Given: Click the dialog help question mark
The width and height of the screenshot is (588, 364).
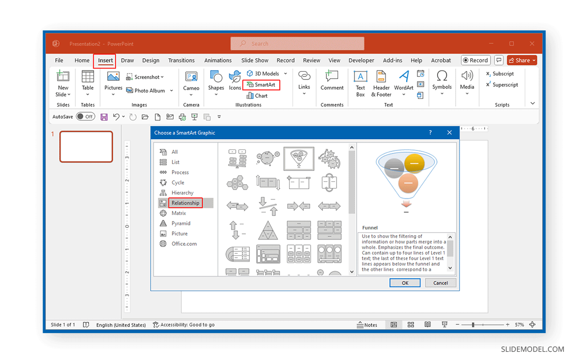Looking at the screenshot, I should click(x=430, y=133).
